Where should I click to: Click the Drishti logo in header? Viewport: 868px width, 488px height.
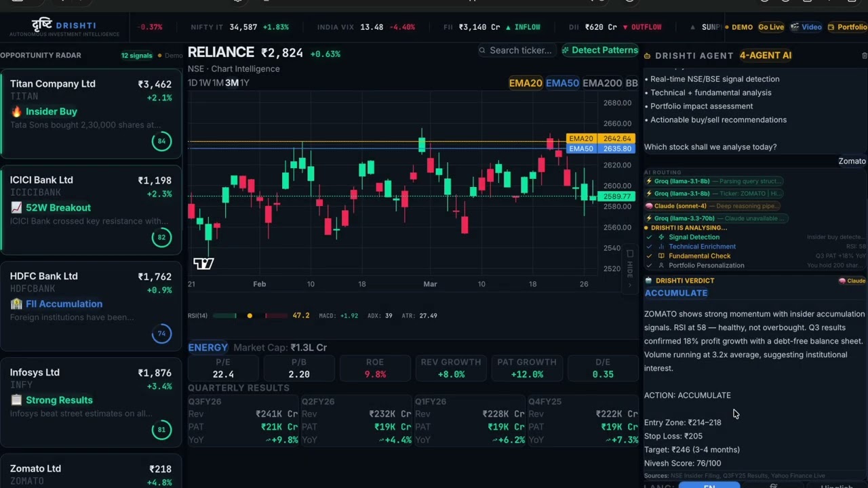coord(64,27)
